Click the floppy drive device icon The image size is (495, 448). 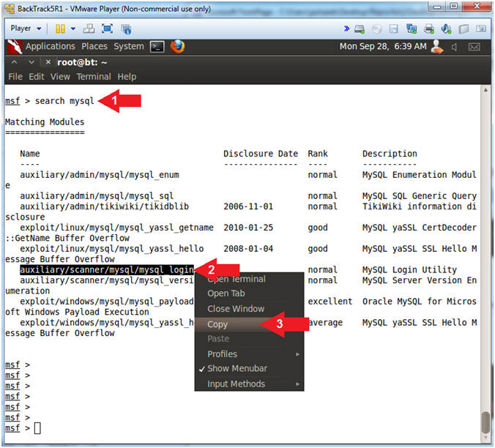coord(393,29)
